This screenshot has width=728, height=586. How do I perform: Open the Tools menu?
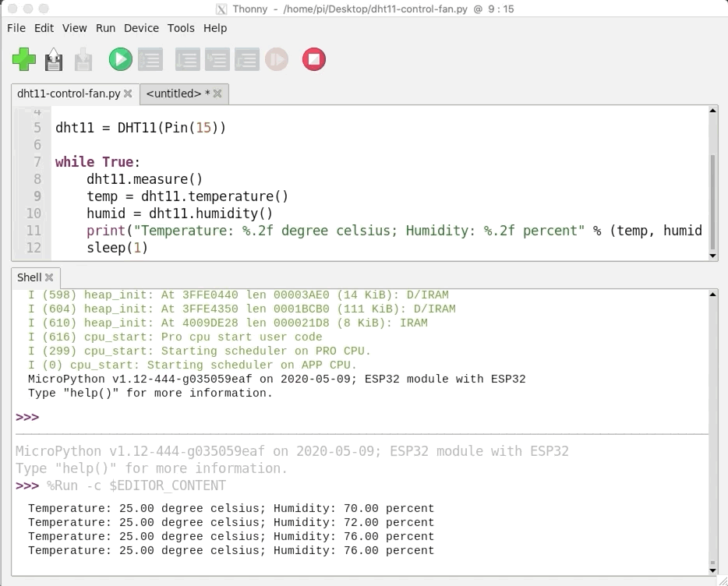click(x=181, y=28)
